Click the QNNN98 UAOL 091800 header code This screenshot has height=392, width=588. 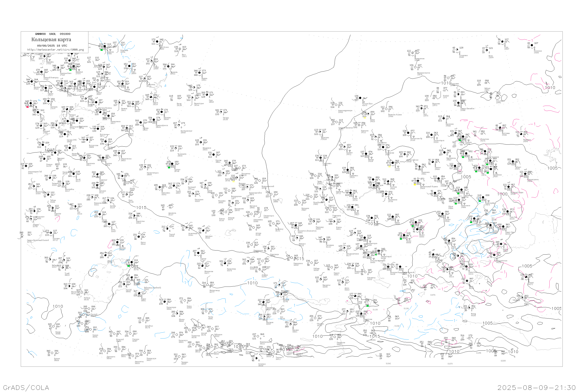[53, 34]
